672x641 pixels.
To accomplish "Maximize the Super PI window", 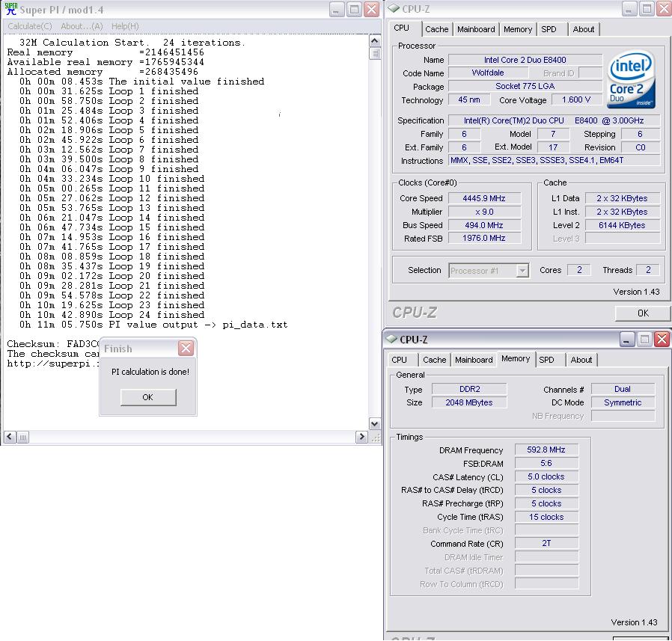I will [x=354, y=10].
